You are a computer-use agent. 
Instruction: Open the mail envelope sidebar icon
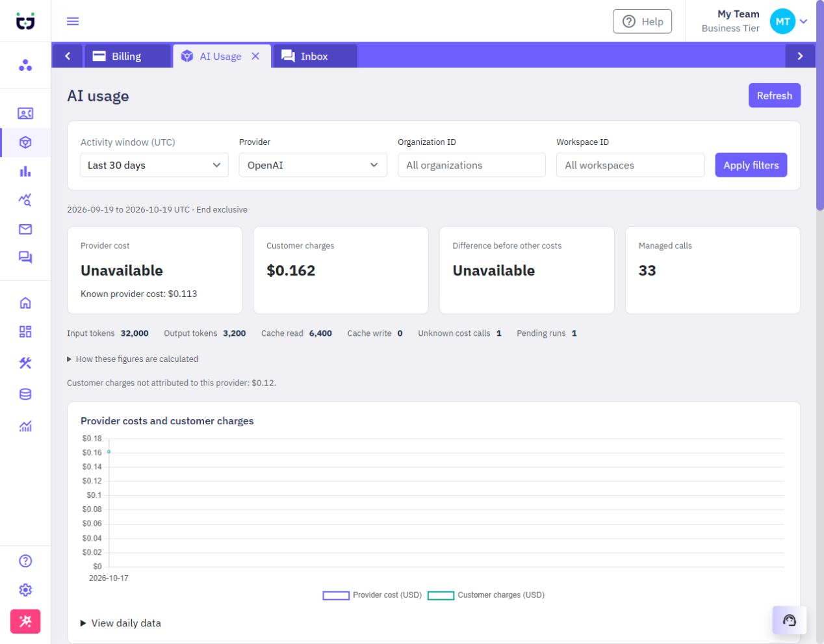pos(25,229)
